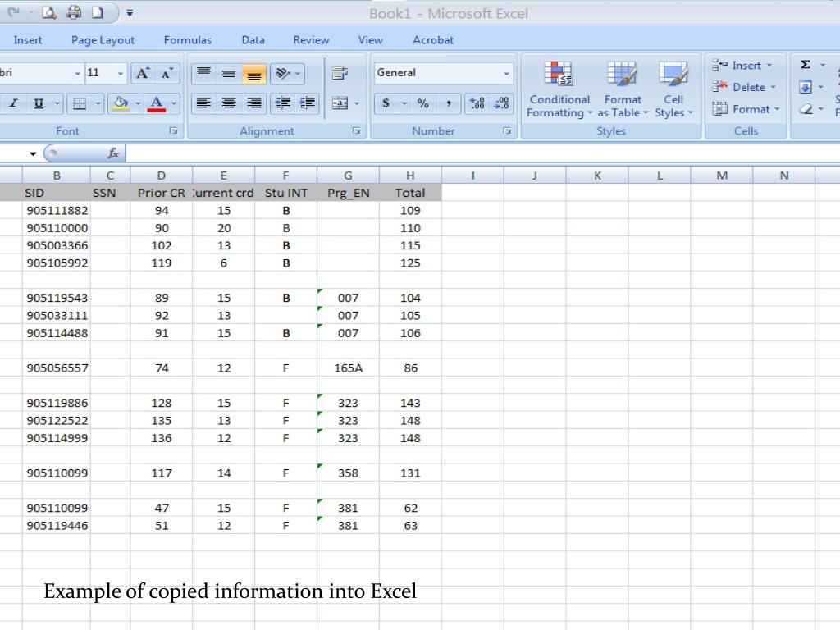Click the Insert cells button
This screenshot has width=840, height=630.
point(742,66)
